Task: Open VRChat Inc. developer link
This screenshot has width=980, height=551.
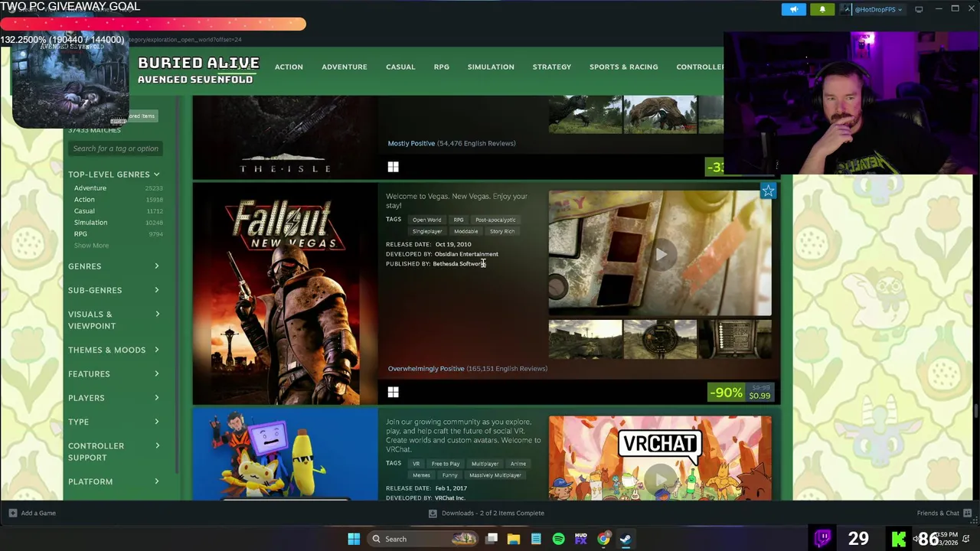Action: click(450, 498)
